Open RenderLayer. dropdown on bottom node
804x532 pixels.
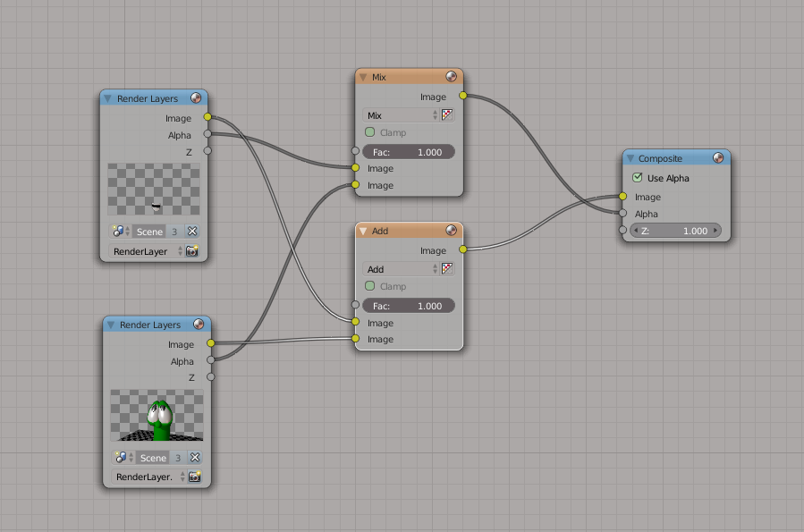(x=148, y=477)
